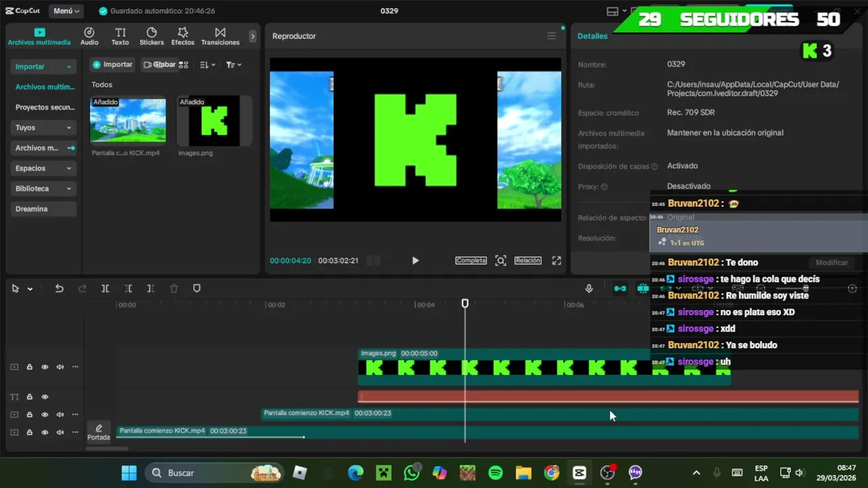Show more tabs with the chevron after Transiciones
This screenshot has width=868, height=488.
pyautogui.click(x=253, y=36)
